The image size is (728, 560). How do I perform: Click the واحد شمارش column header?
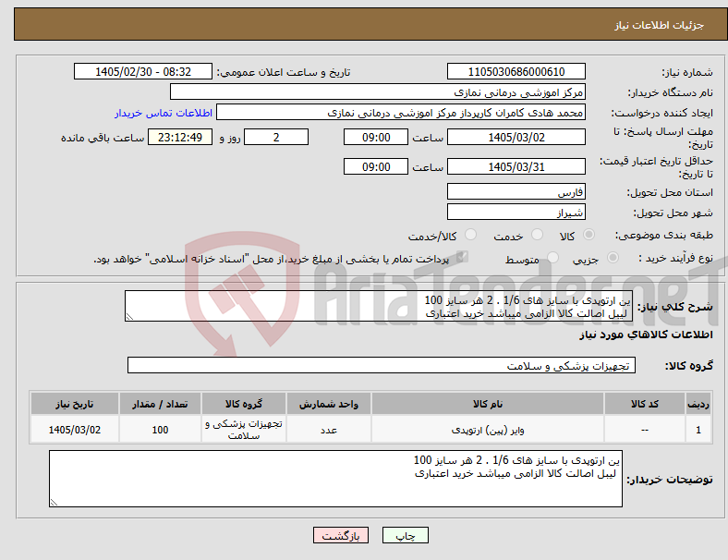coord(329,404)
